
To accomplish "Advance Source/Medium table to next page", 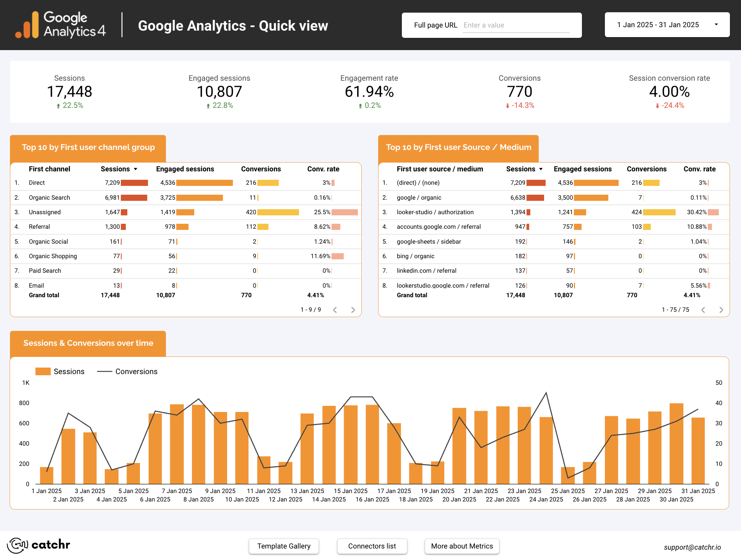I will click(x=721, y=310).
